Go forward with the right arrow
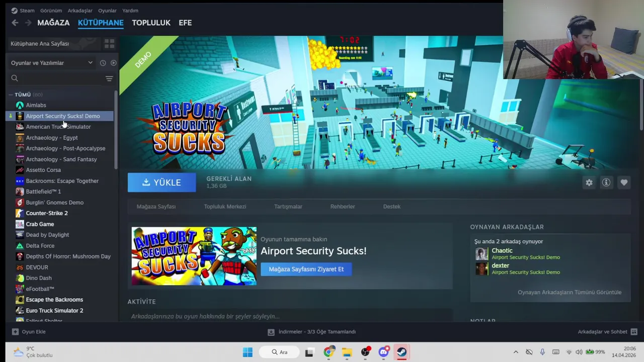This screenshot has height=362, width=644. tap(28, 23)
